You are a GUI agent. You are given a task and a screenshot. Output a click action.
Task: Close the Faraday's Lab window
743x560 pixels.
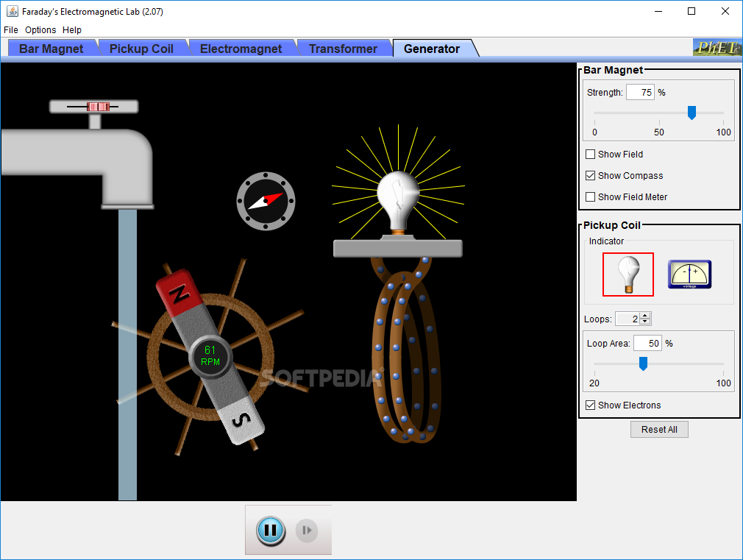tap(725, 11)
